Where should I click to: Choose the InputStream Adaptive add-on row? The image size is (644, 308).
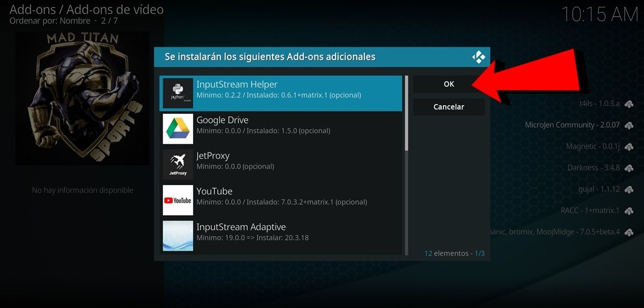[281, 236]
